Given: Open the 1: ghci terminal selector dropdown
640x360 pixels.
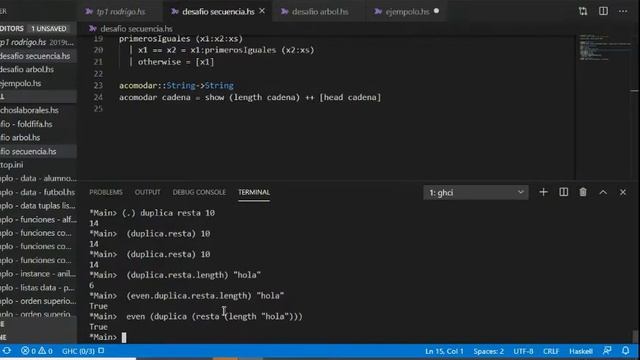Looking at the screenshot, I should coord(476,193).
